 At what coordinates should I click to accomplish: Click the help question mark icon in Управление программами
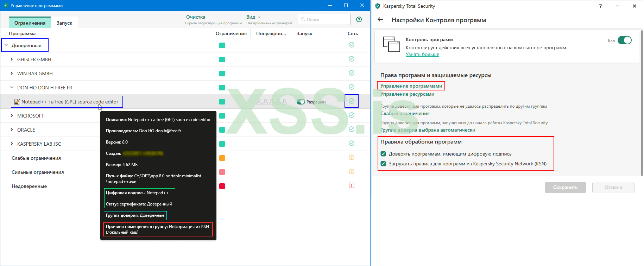pos(359,19)
